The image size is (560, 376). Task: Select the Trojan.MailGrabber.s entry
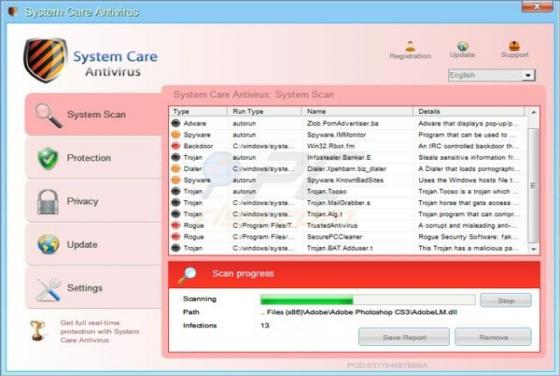click(x=339, y=202)
